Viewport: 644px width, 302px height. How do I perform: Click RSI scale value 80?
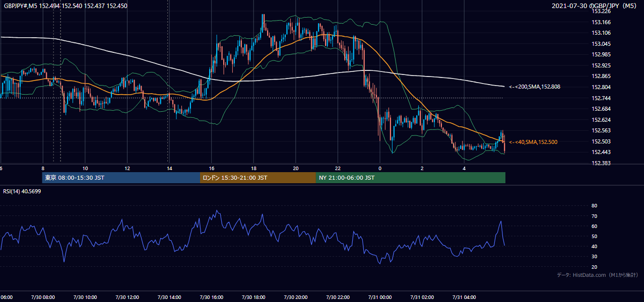[594, 206]
